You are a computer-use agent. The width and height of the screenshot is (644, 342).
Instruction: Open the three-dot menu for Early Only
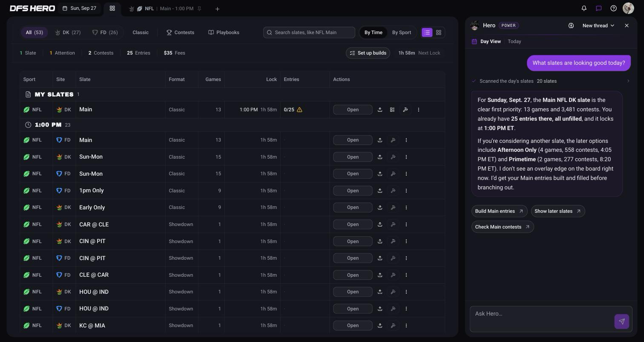[x=406, y=207]
